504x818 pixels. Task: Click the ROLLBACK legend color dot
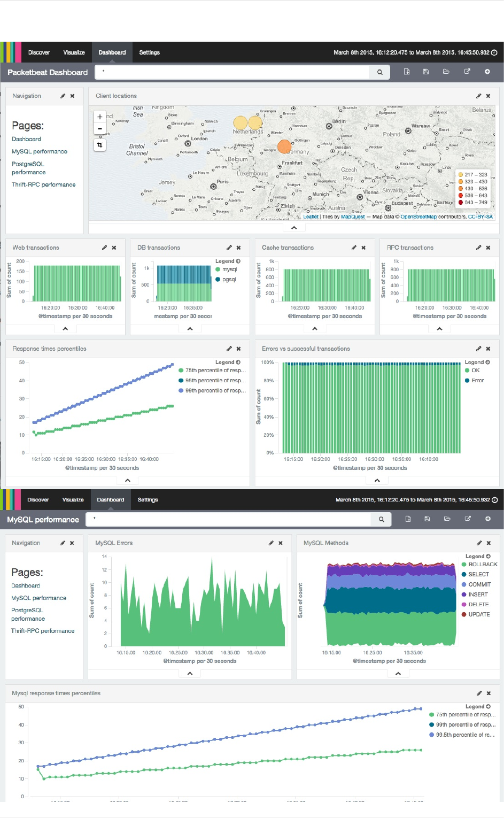pyautogui.click(x=464, y=565)
